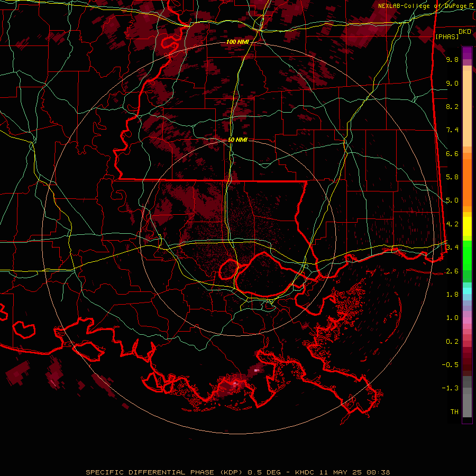The height and width of the screenshot is (476, 476).
Task: Pick the orange band of the color bar
Action: coord(467,182)
